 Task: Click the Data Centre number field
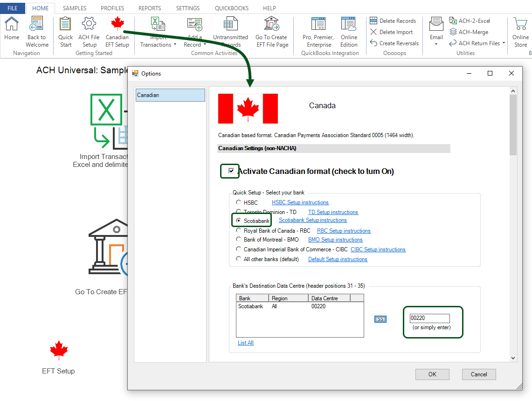429,318
